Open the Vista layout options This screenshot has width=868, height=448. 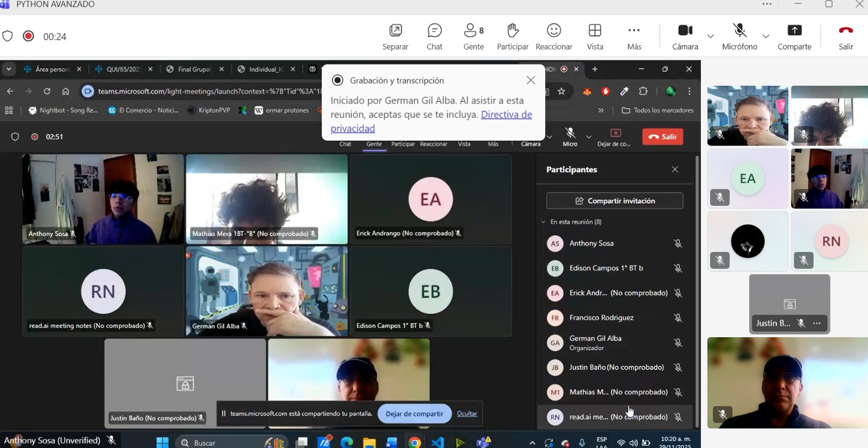pyautogui.click(x=595, y=37)
